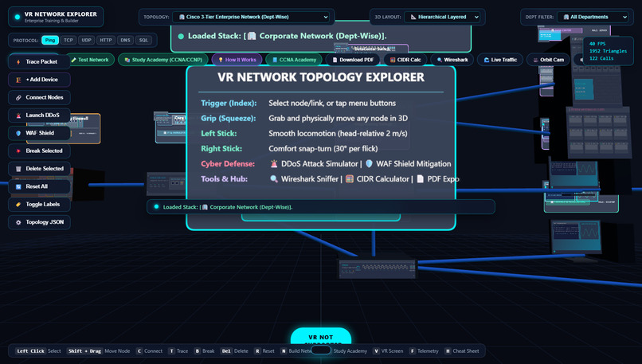Click the + Add Device button

point(39,80)
